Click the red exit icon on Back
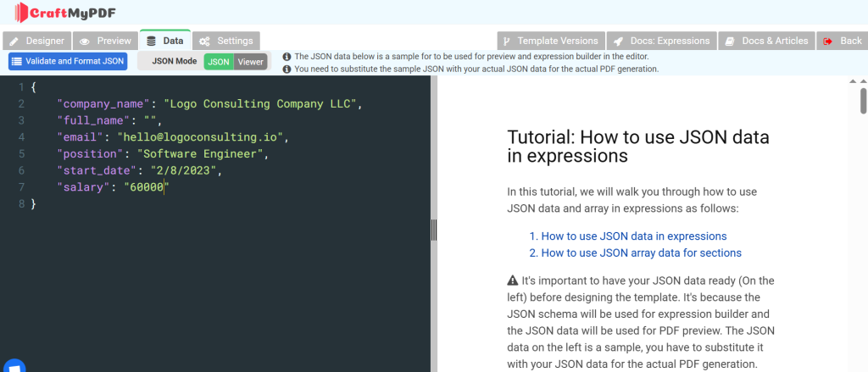This screenshot has width=868, height=372. [828, 41]
